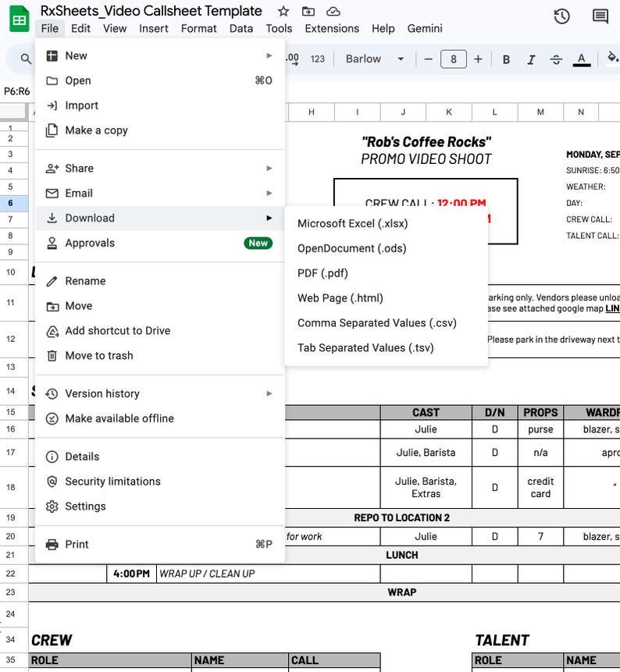Open the Format menu
This screenshot has width=620, height=672.
pos(198,28)
